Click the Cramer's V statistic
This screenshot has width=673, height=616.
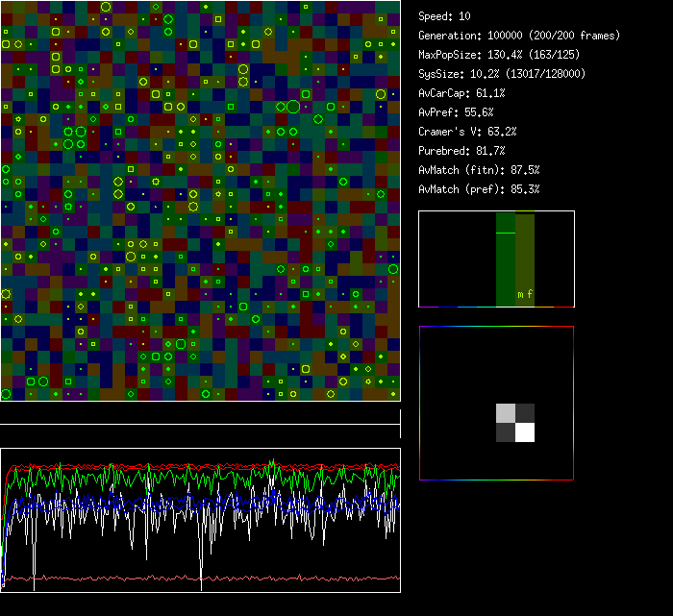pos(467,132)
